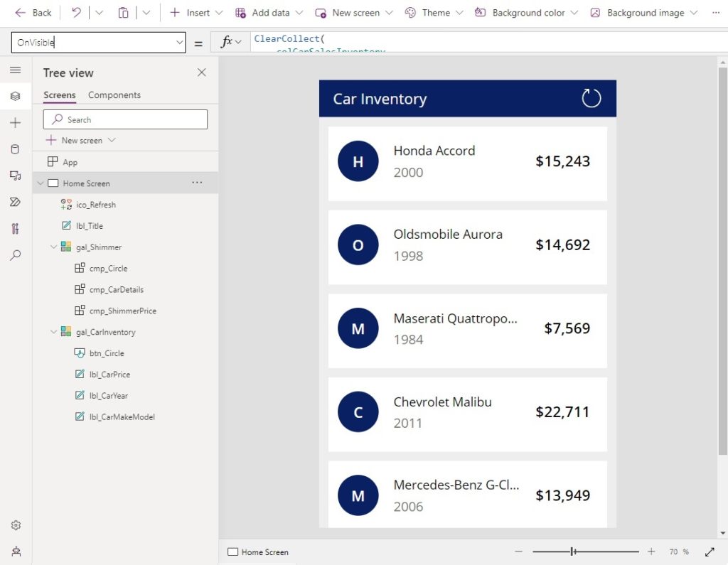Open the Theme menu
The height and width of the screenshot is (565, 728).
434,13
